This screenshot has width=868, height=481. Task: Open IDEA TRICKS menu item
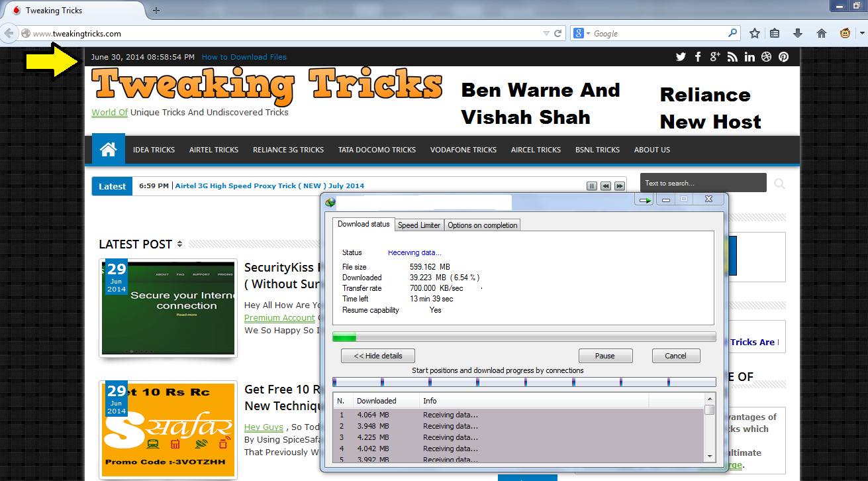point(154,150)
